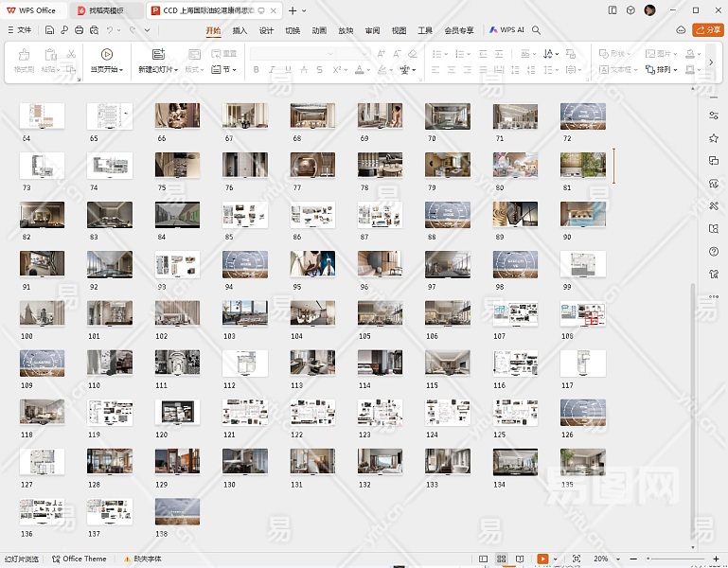Screen dimensions: 728x568
Task: Click the 缺失字体 missing fonts warning
Action: click(143, 559)
